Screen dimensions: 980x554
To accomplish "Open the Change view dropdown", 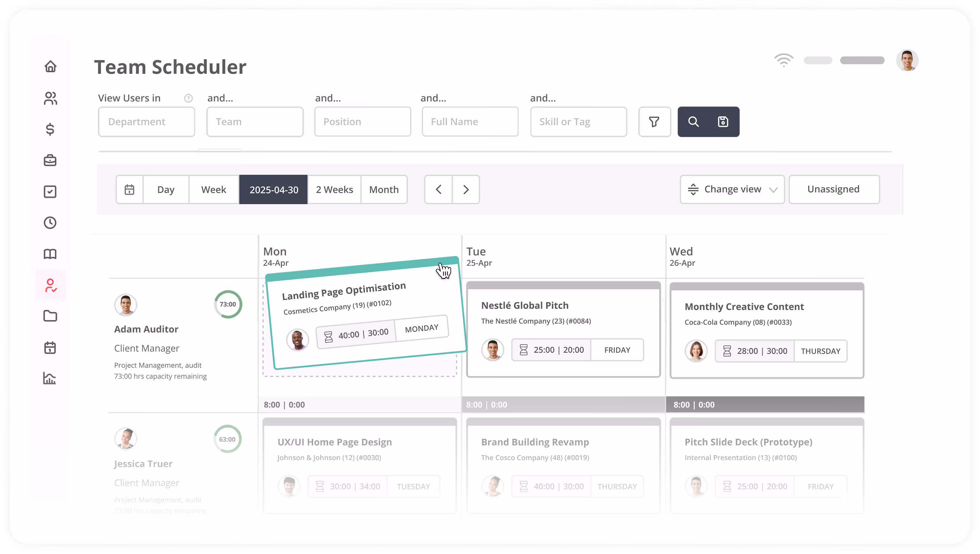I will point(732,189).
